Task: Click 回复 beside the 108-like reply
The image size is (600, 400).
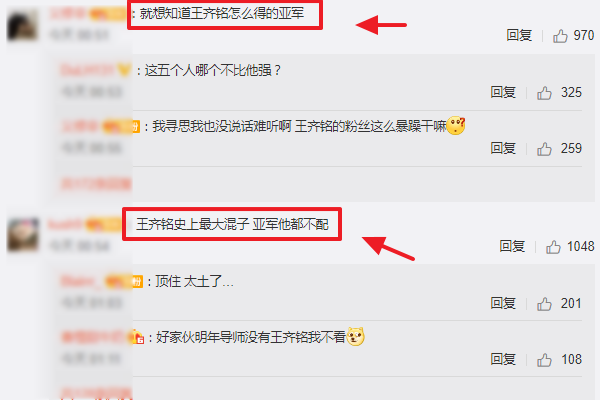Action: pos(503,359)
